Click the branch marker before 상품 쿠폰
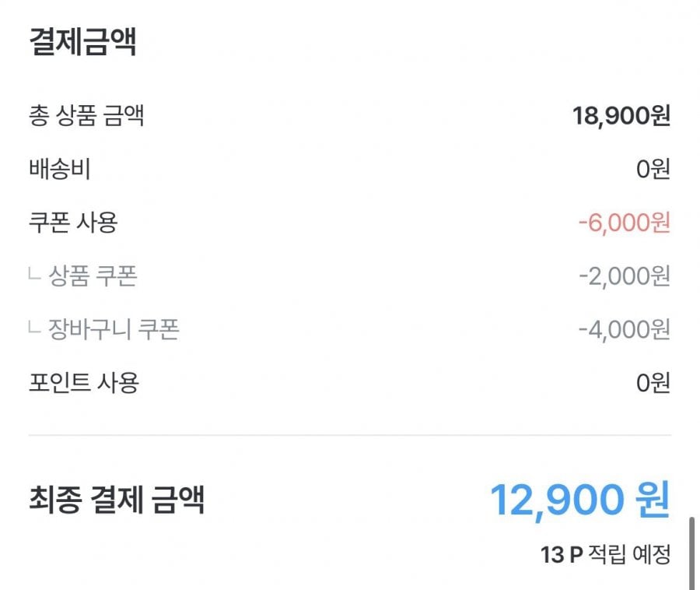The height and width of the screenshot is (590, 700). coord(34,275)
